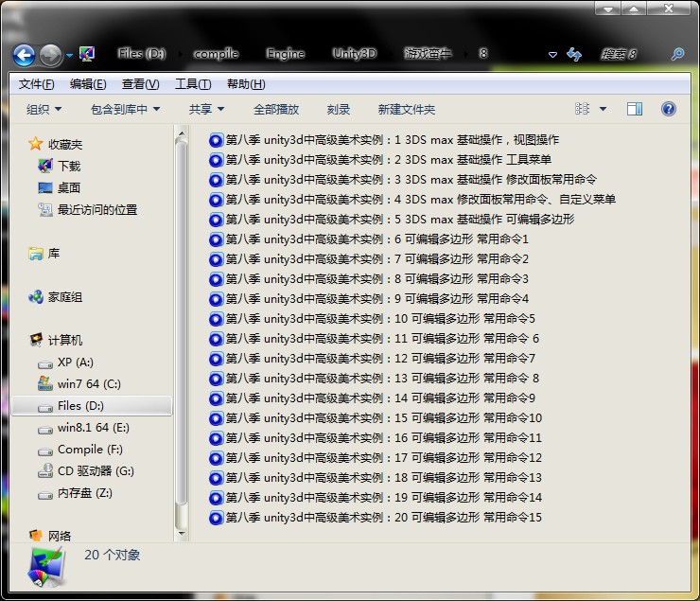The width and height of the screenshot is (700, 601).
Task: Select 计算机 in the navigation pane
Action: 56,340
